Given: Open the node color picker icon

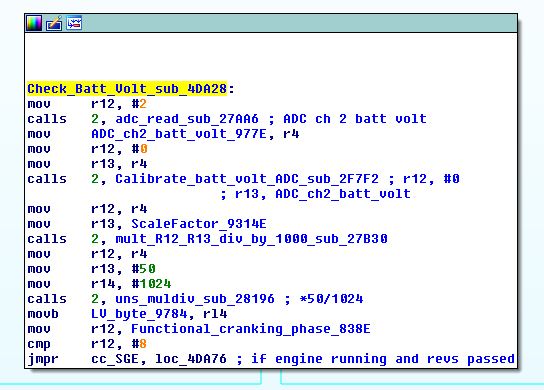Looking at the screenshot, I should point(34,23).
